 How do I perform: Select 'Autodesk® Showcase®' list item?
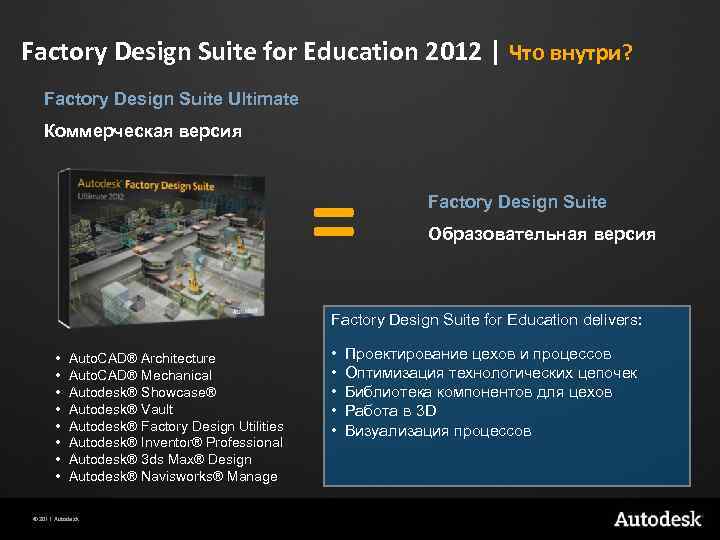tap(142, 392)
